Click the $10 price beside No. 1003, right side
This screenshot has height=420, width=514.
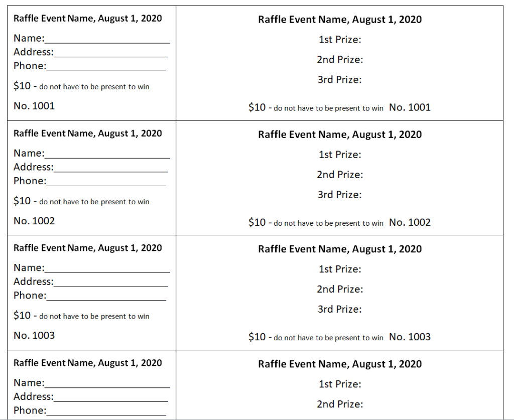[257, 337]
